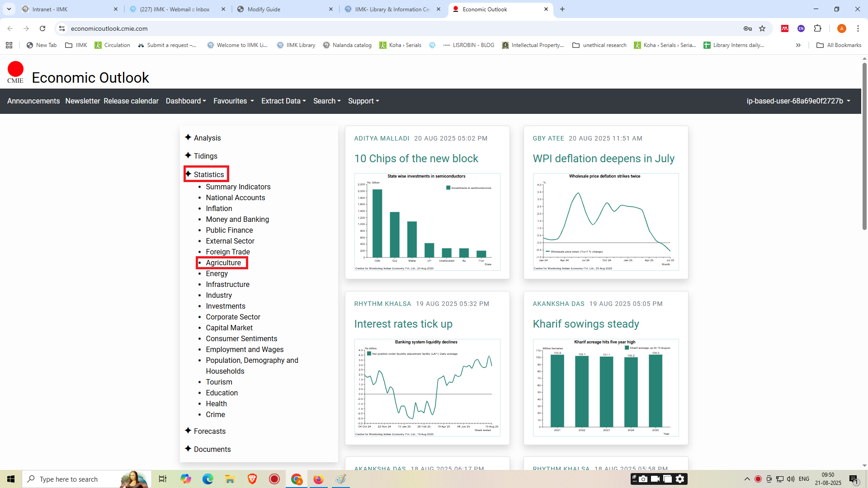The width and height of the screenshot is (868, 488).
Task: Open the Dashboard dropdown menu
Action: coord(185,101)
